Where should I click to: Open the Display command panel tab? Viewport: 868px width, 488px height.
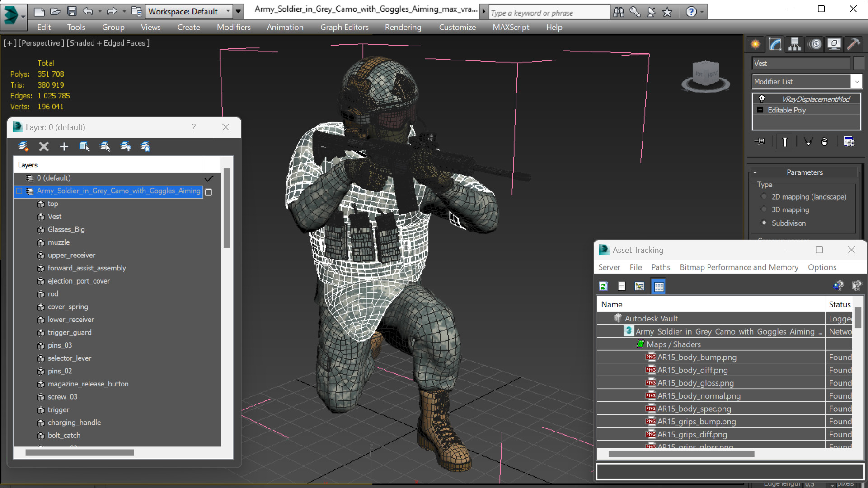click(x=834, y=44)
